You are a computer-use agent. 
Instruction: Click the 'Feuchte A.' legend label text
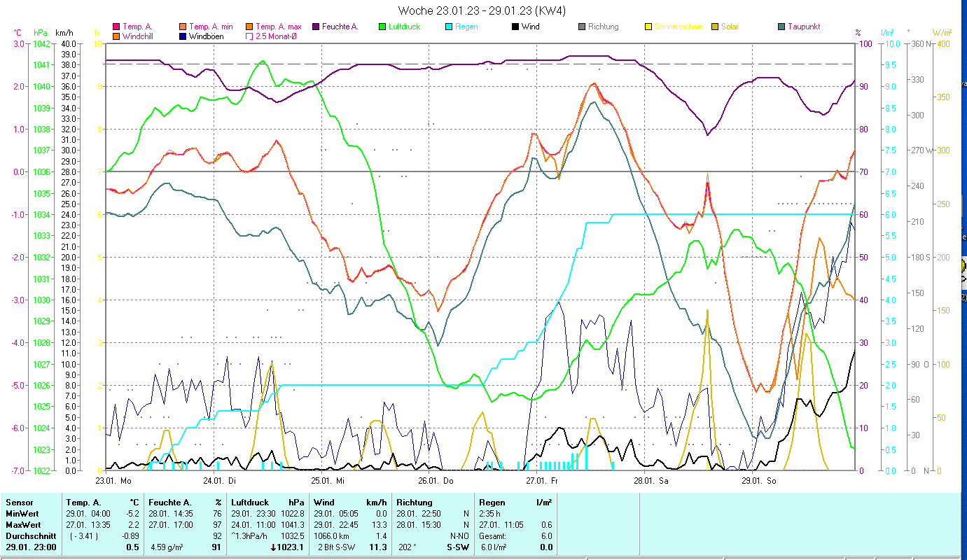click(x=340, y=27)
